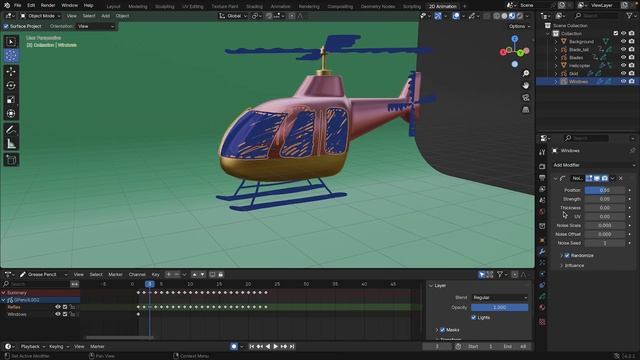Open the viewport Add menu
640x360 pixels.
click(105, 16)
